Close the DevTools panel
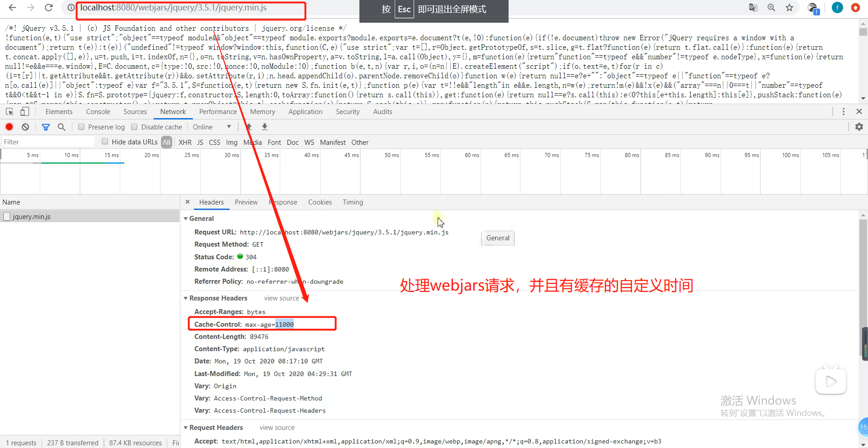 point(859,111)
